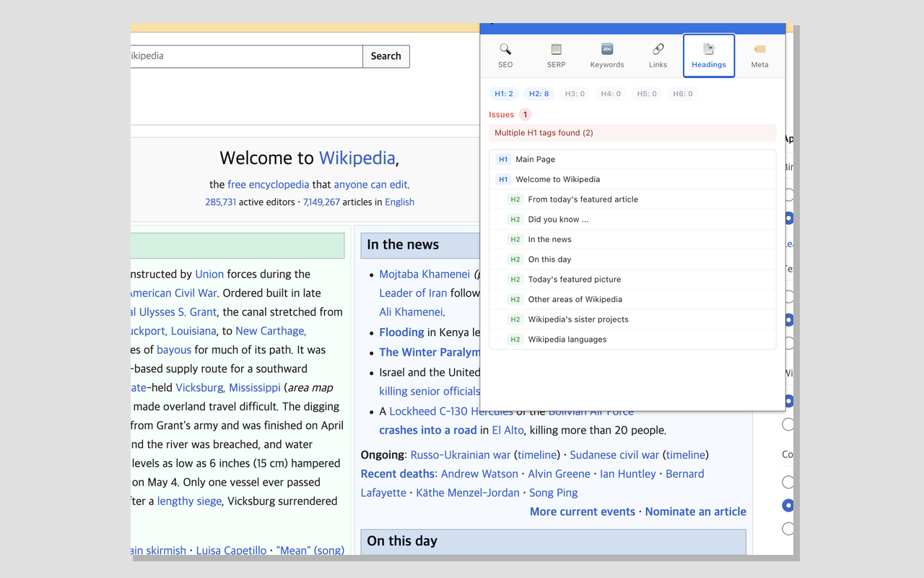Open the 'Union' link in the featured article
The width and height of the screenshot is (924, 578).
tap(209, 275)
